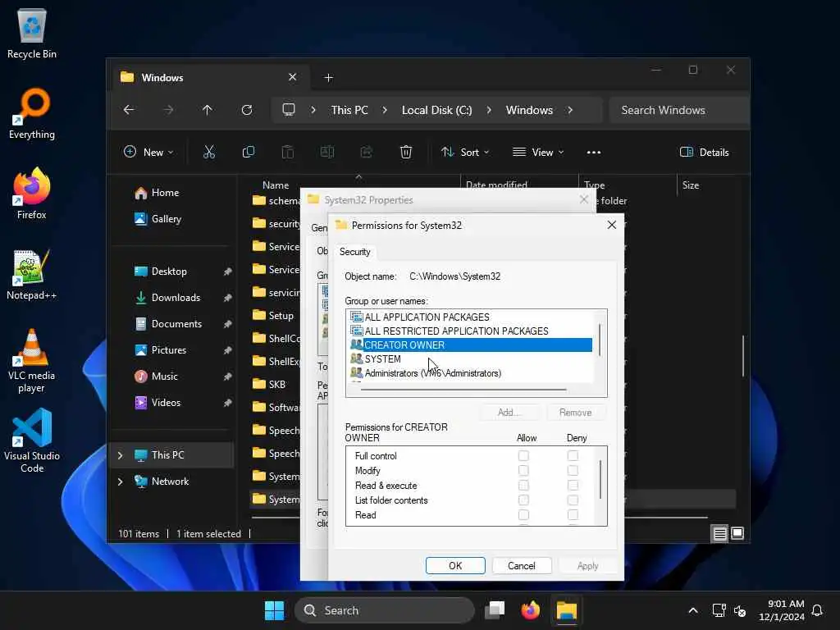The width and height of the screenshot is (840, 630).
Task: Click Cancel in Permissions dialog
Action: click(x=521, y=566)
